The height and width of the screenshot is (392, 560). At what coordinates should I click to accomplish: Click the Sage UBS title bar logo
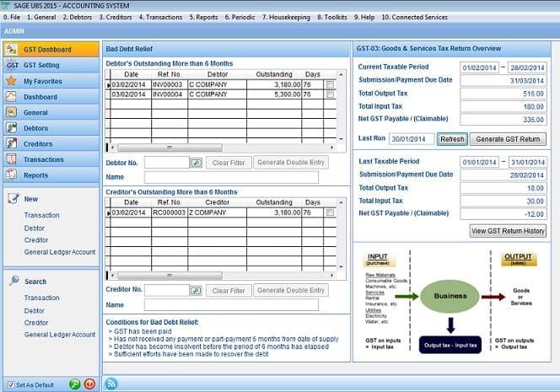[5, 5]
